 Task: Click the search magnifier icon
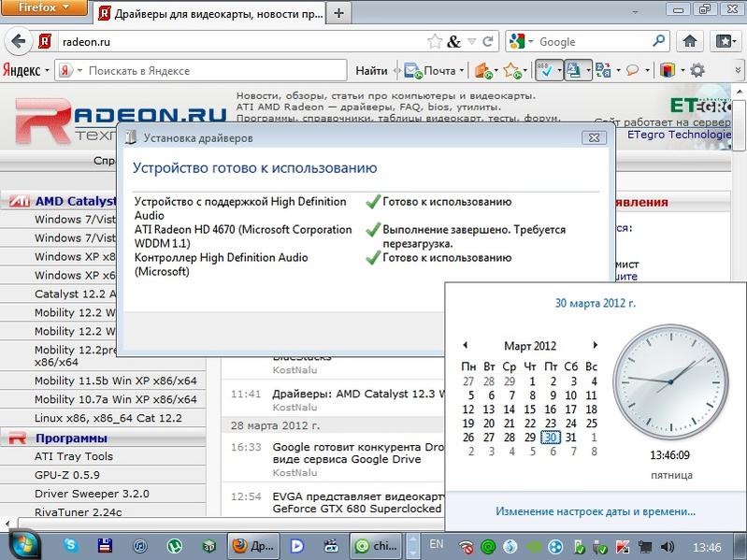click(658, 41)
